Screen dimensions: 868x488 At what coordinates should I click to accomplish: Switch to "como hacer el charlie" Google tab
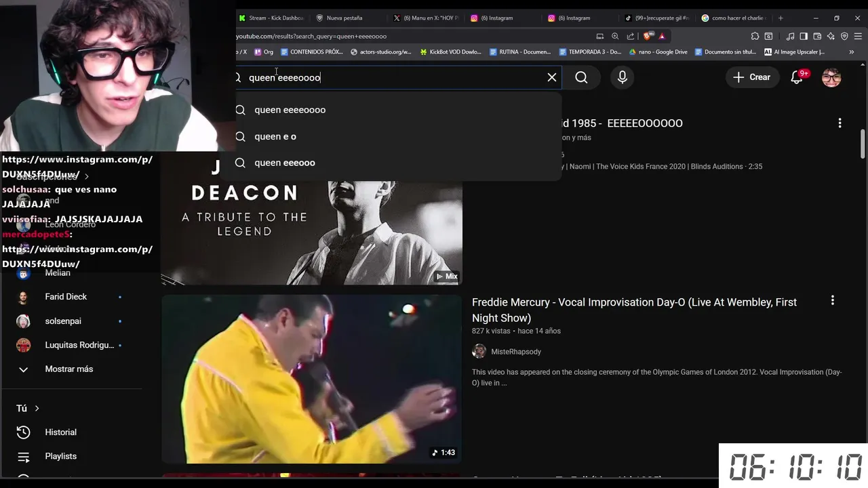click(734, 18)
